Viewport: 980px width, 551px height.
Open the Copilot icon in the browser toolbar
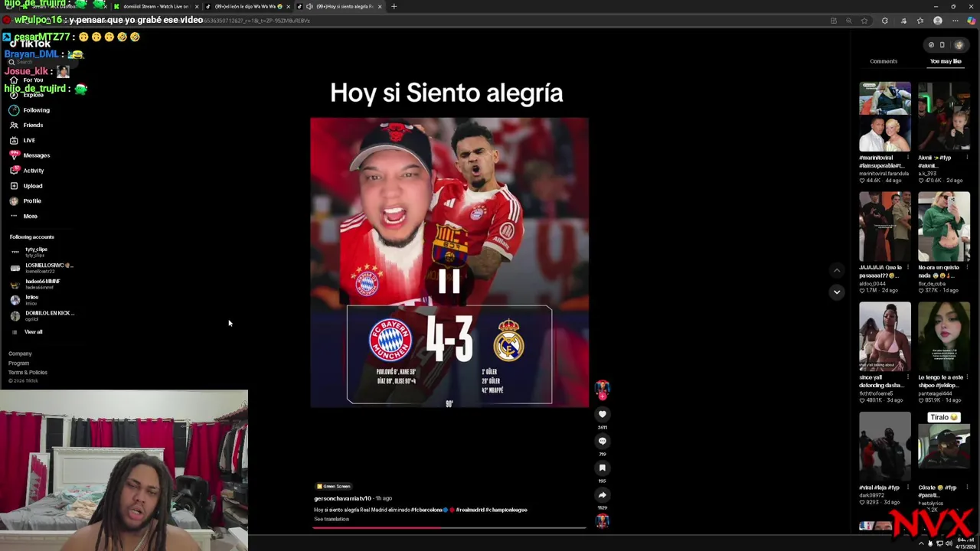972,21
